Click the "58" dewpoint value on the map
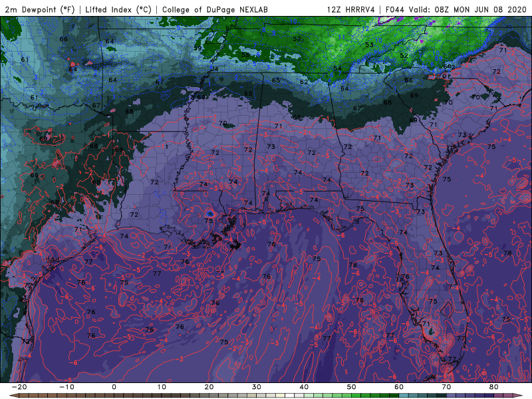 pos(245,55)
